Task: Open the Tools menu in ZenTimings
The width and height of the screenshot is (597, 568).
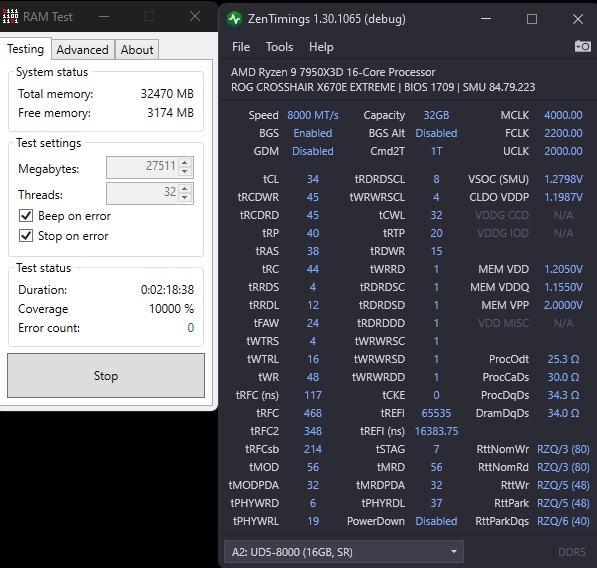Action: (279, 47)
